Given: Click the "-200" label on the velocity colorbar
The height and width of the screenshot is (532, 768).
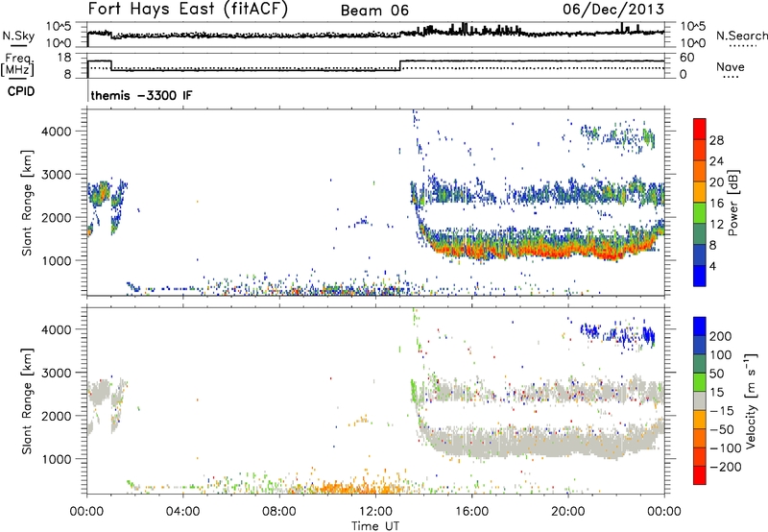Looking at the screenshot, I should [x=726, y=467].
